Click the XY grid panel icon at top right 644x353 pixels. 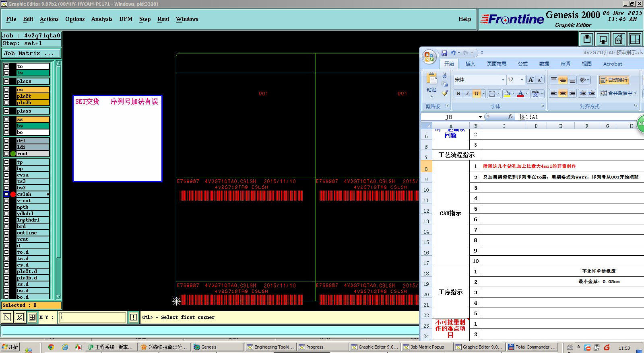[635, 39]
